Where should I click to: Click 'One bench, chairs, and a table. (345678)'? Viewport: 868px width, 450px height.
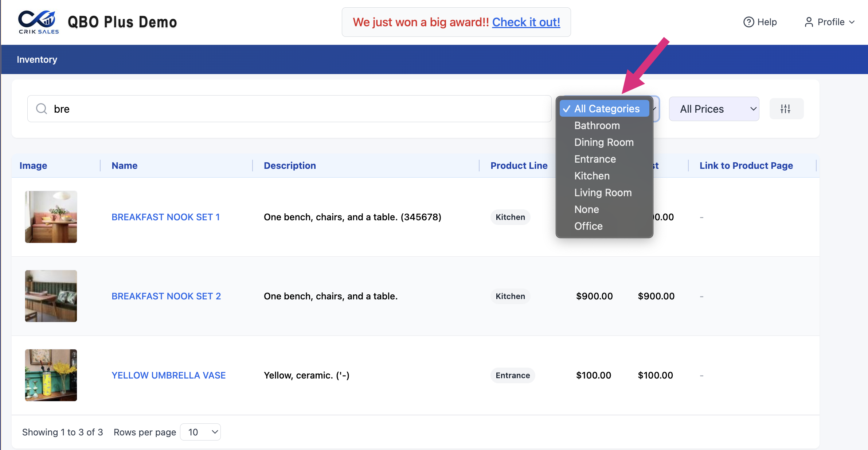point(352,217)
